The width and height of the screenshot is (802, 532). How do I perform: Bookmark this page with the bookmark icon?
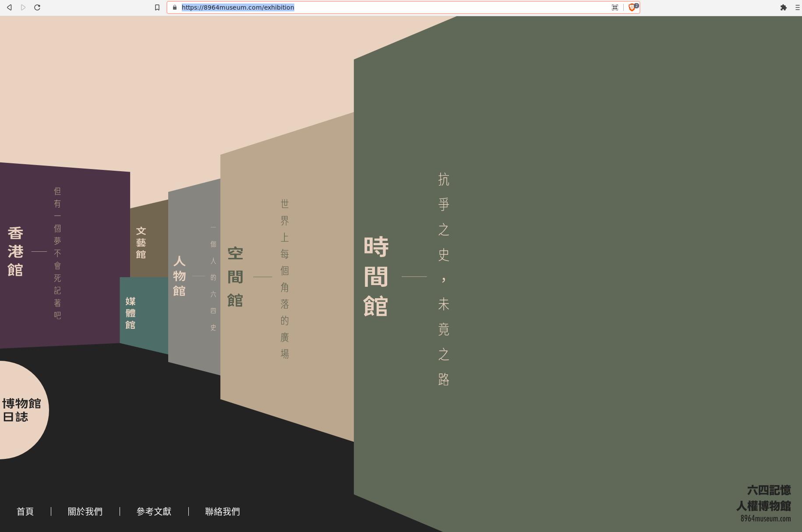pos(157,7)
